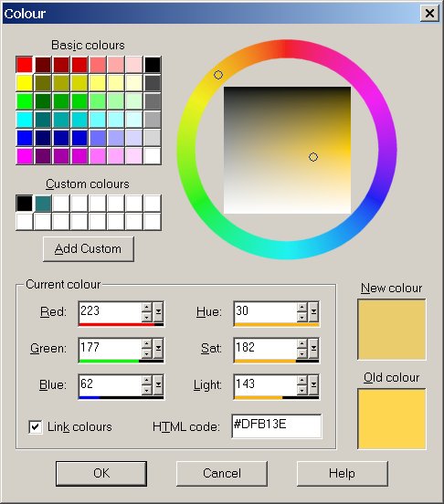Click the Green value down spinner arrow
The height and width of the screenshot is (504, 444).
(146, 353)
